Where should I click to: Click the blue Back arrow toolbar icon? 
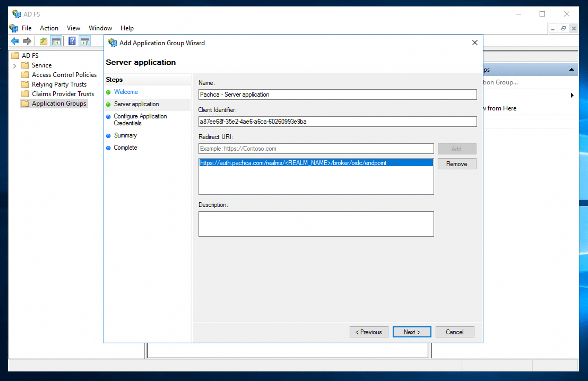[x=15, y=41]
